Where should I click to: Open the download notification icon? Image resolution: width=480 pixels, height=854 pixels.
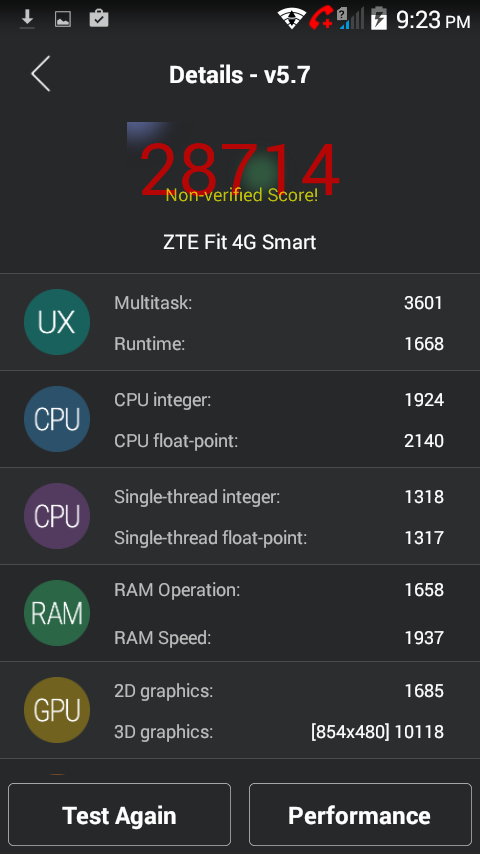(x=27, y=19)
